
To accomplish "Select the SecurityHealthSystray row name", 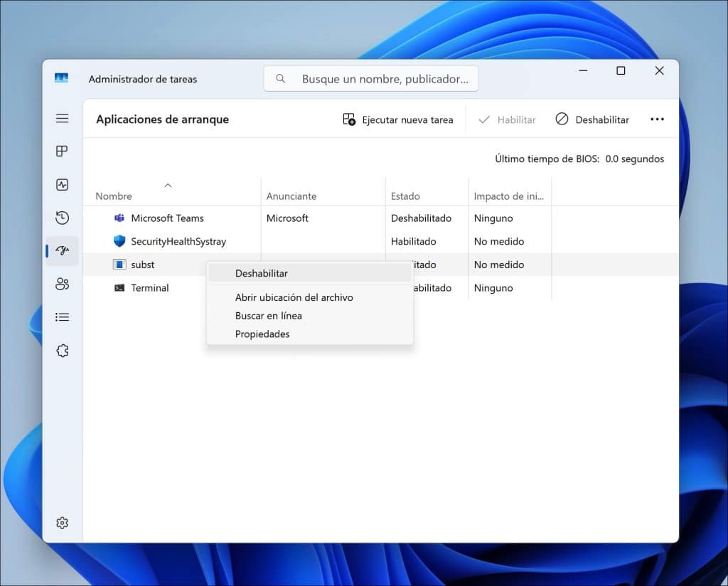I will (x=178, y=242).
